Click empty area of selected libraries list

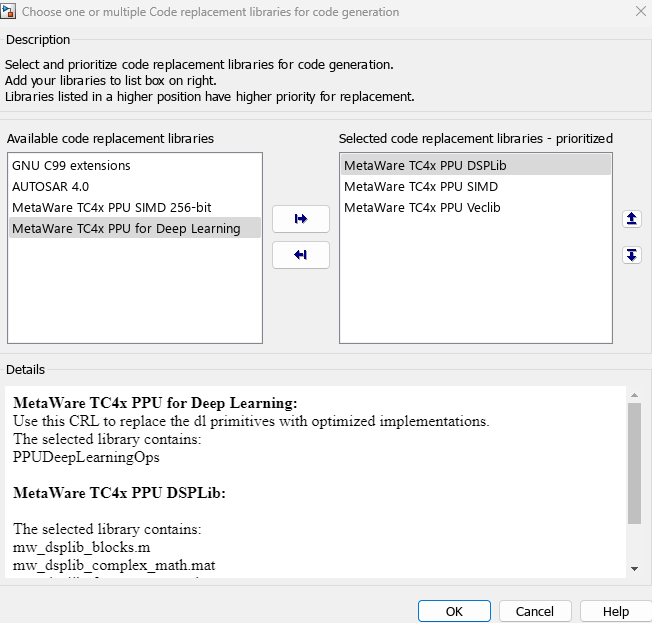pyautogui.click(x=475, y=290)
